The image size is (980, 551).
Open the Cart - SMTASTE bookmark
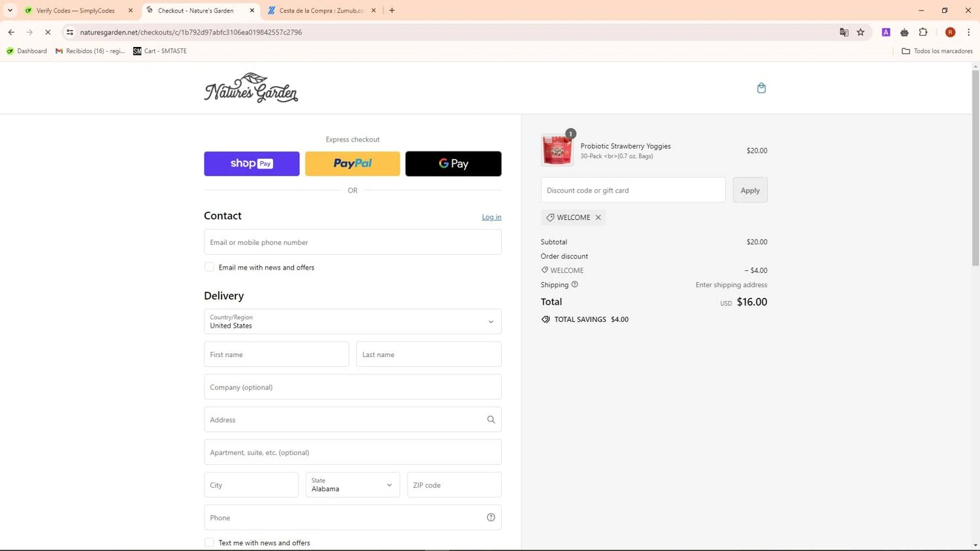pos(160,51)
